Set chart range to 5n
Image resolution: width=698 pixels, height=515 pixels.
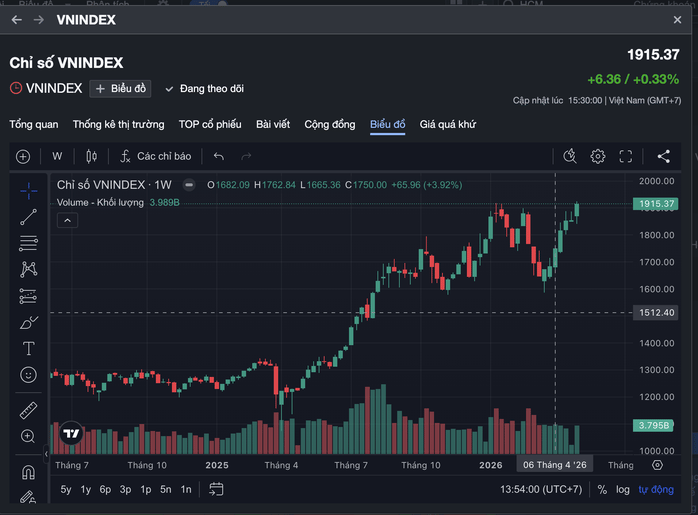[166, 490]
